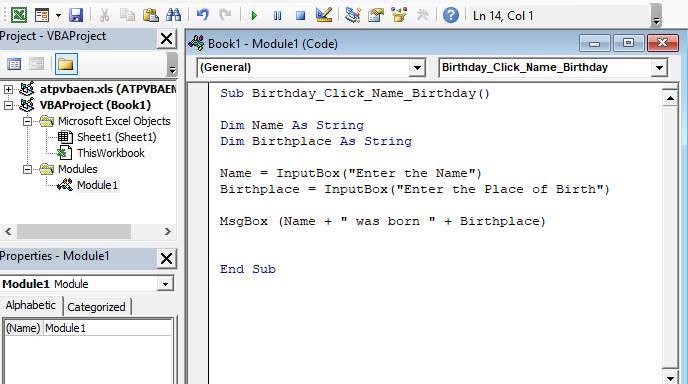Click the MsgBox code line

pos(383,221)
